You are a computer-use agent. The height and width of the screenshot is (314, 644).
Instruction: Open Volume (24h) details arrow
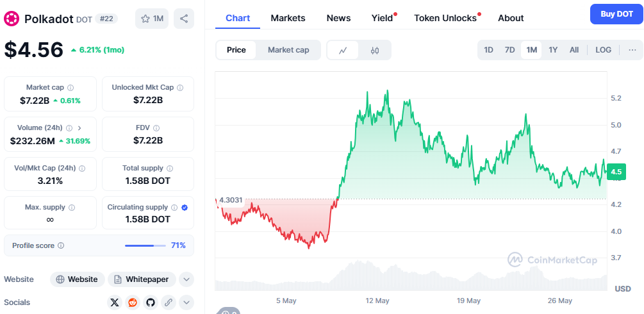79,128
